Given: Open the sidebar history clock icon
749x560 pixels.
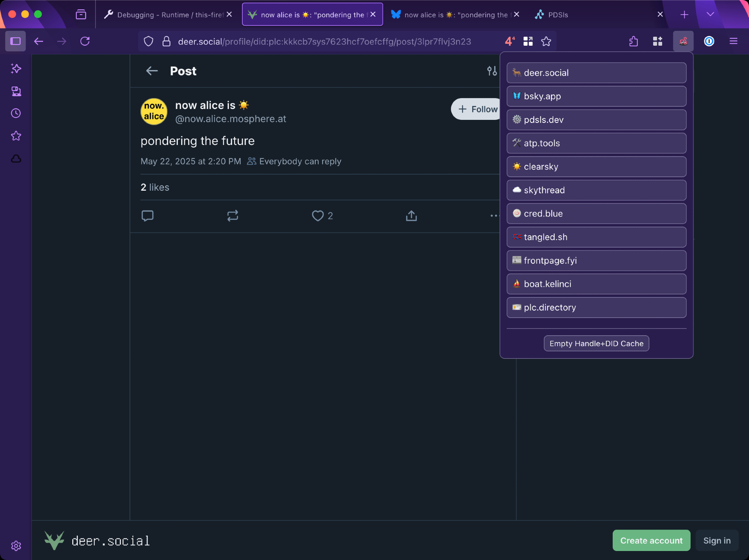Looking at the screenshot, I should 16,113.
